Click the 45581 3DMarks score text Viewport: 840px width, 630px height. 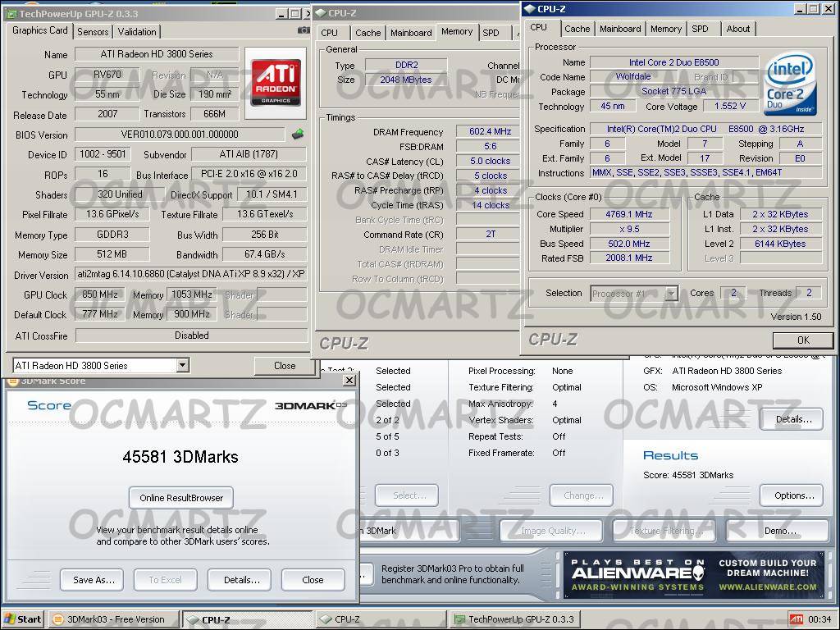pos(180,457)
